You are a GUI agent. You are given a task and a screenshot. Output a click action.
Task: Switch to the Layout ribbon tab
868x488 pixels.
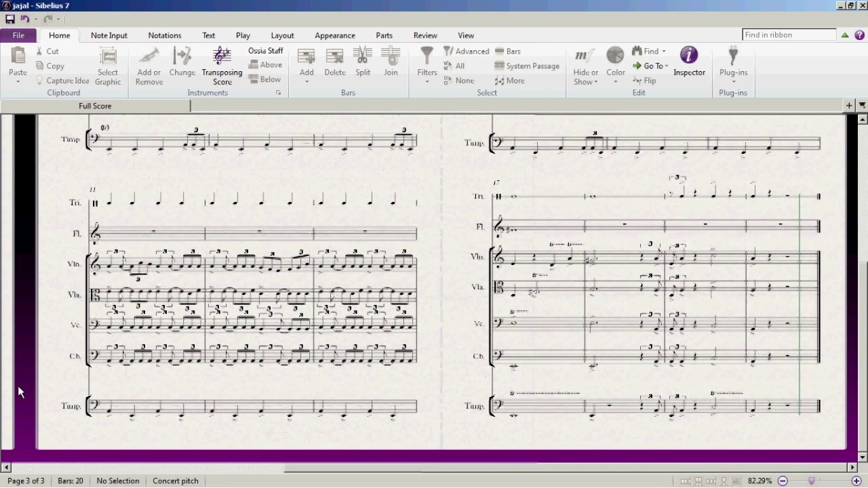coord(282,35)
